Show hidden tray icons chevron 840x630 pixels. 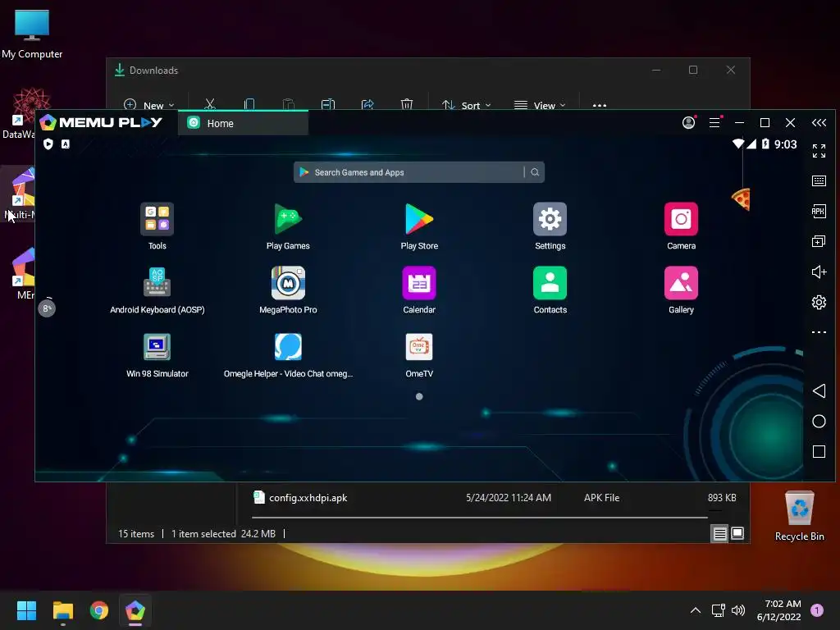tap(696, 610)
